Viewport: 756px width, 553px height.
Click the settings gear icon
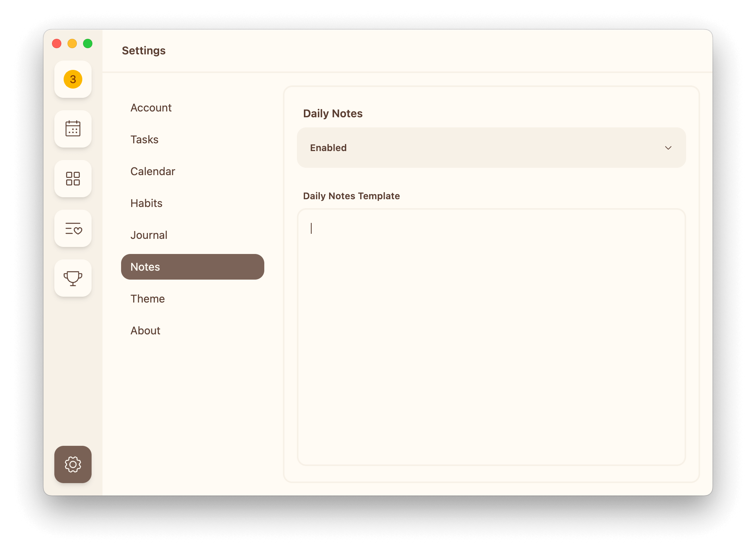73,464
